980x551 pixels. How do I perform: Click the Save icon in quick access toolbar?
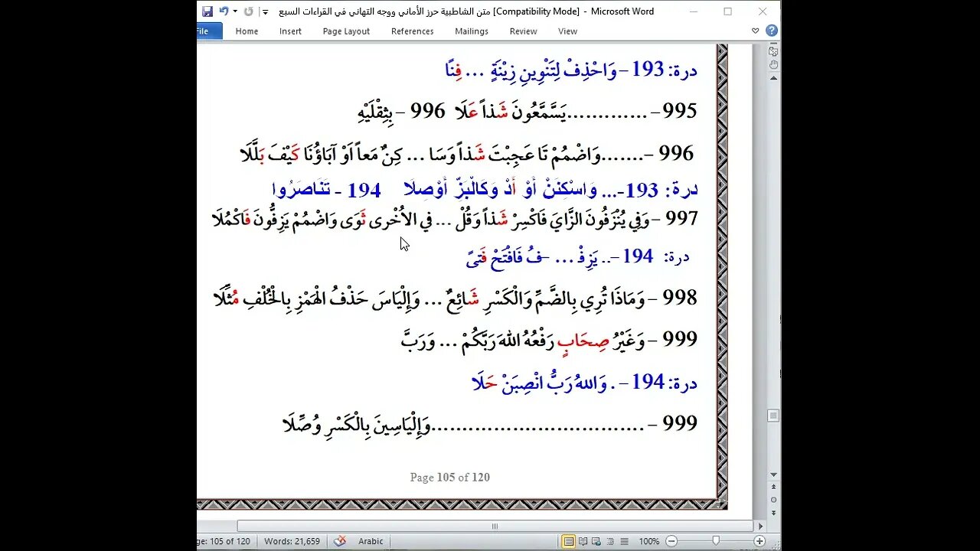pos(207,11)
